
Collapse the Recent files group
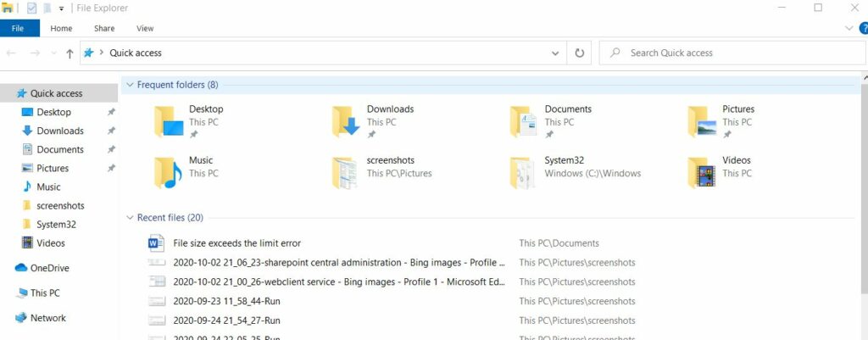point(130,218)
